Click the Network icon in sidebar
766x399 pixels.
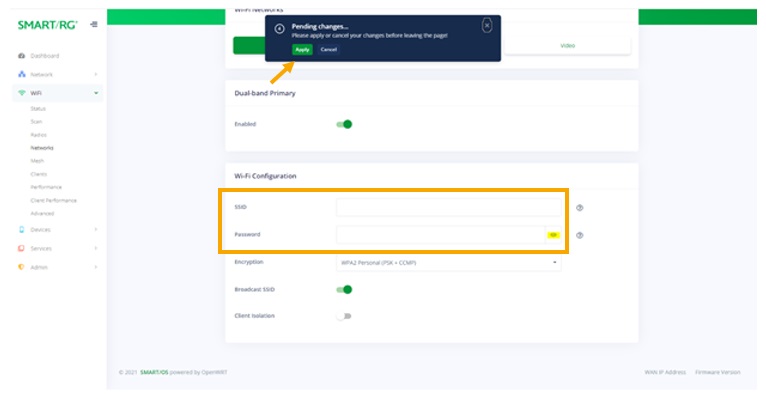(21, 74)
